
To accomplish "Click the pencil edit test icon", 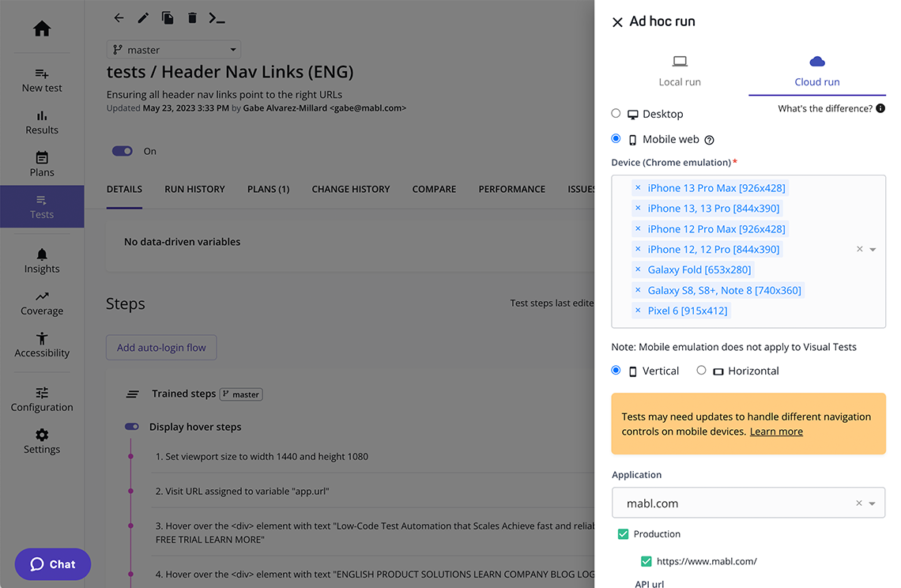I will pos(143,18).
